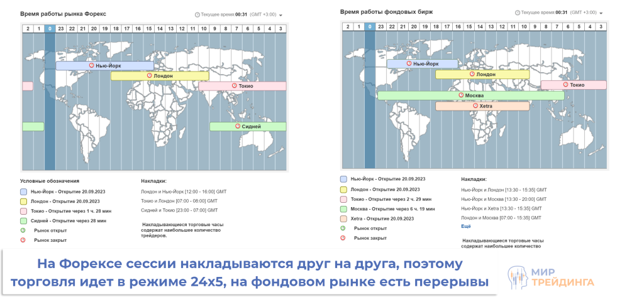Click the clock icon on the Xetra bar
The width and height of the screenshot is (644, 297).
pyautogui.click(x=475, y=106)
